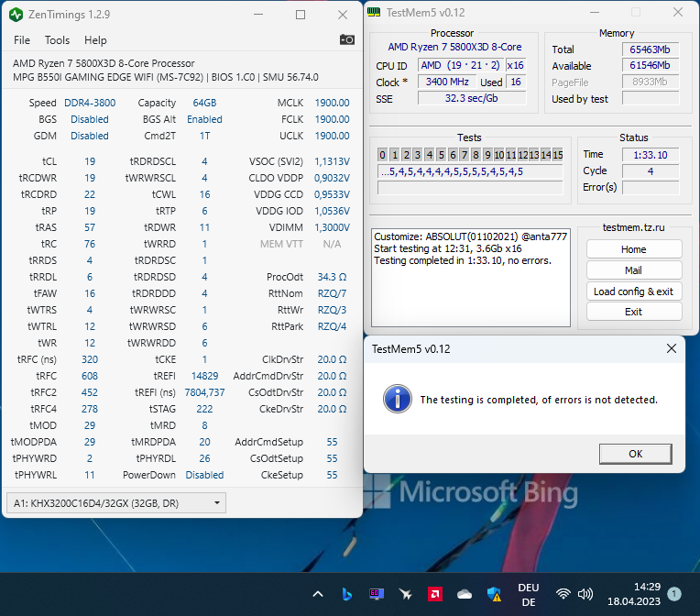700x616 pixels.
Task: Click the Cmd2T value 1T
Action: (x=204, y=136)
